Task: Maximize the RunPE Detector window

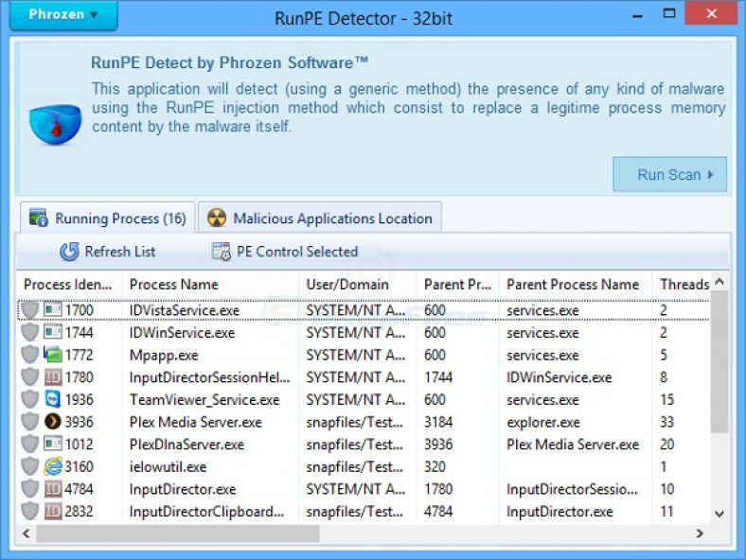Action: point(669,14)
